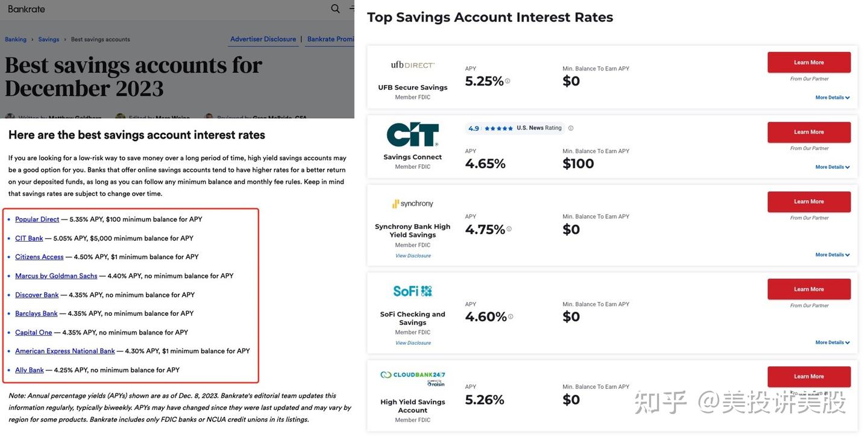The height and width of the screenshot is (437, 868).
Task: Click Learn More for CloudBank High Yield Savings
Action: (x=809, y=377)
